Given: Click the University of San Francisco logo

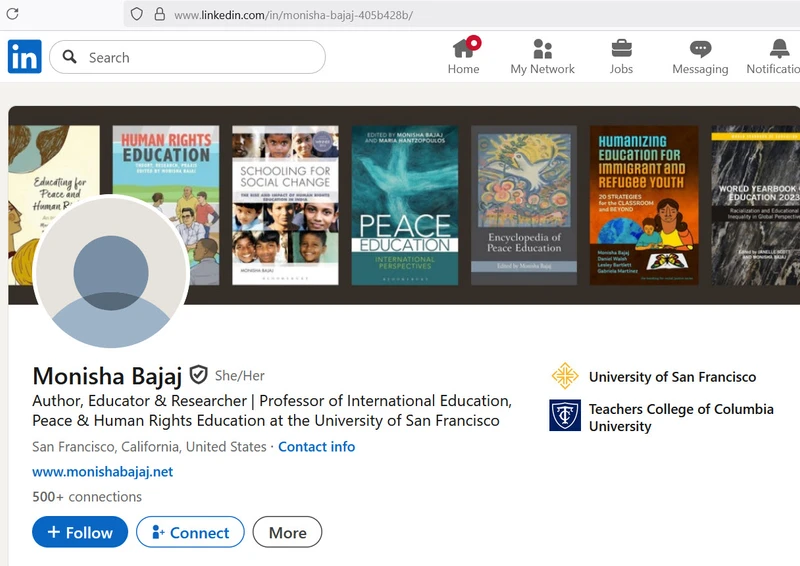Looking at the screenshot, I should 565,376.
